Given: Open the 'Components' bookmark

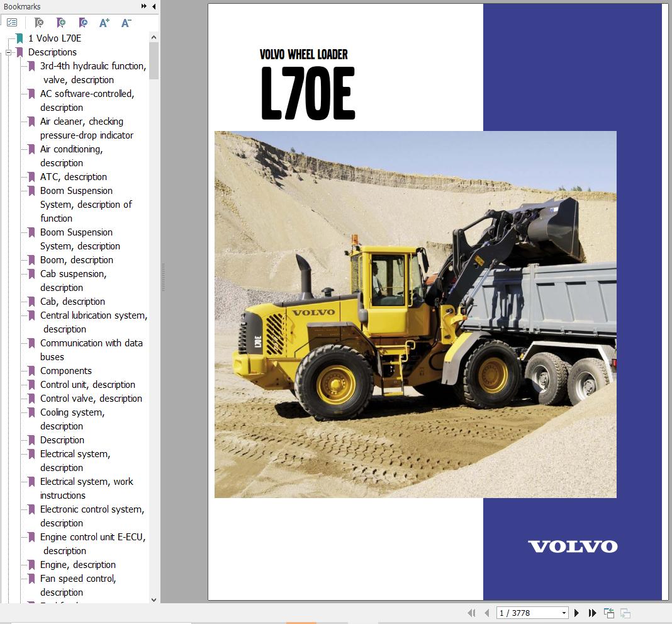Looking at the screenshot, I should 66,370.
